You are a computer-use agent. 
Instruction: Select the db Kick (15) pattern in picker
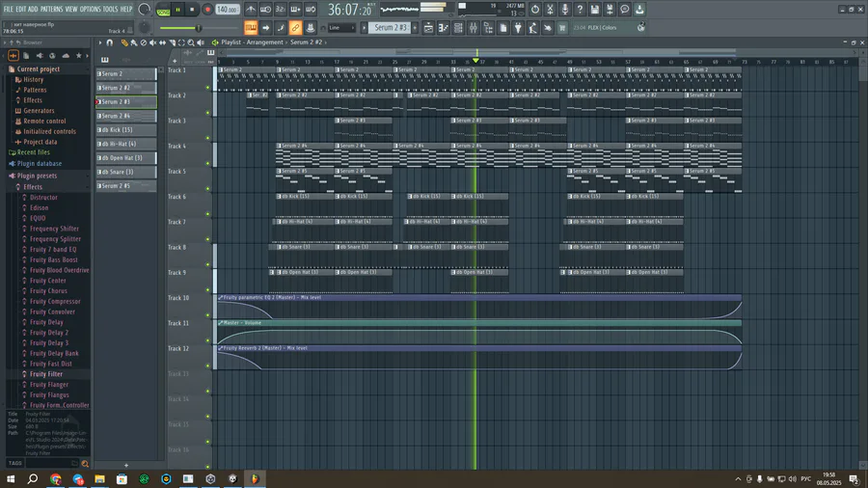click(126, 130)
